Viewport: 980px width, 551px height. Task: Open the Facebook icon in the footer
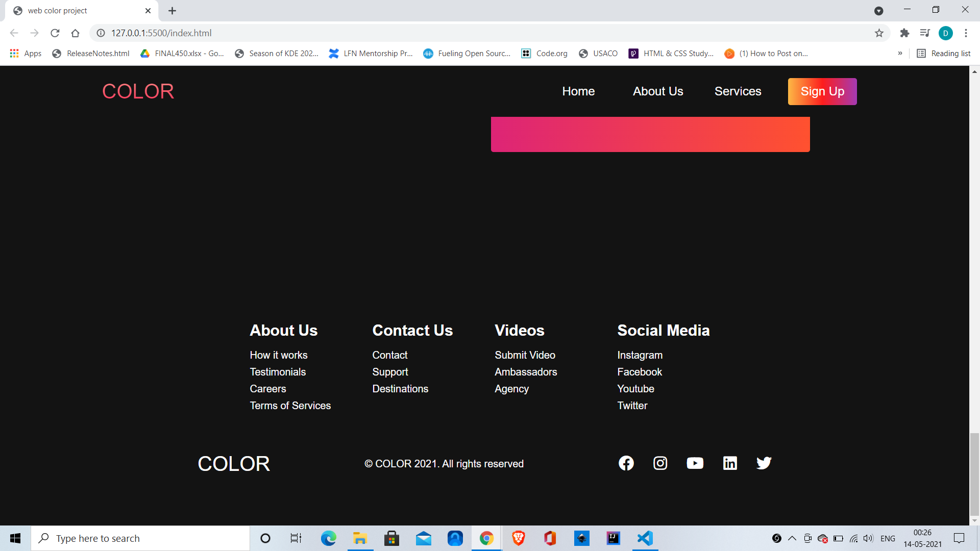[626, 463]
